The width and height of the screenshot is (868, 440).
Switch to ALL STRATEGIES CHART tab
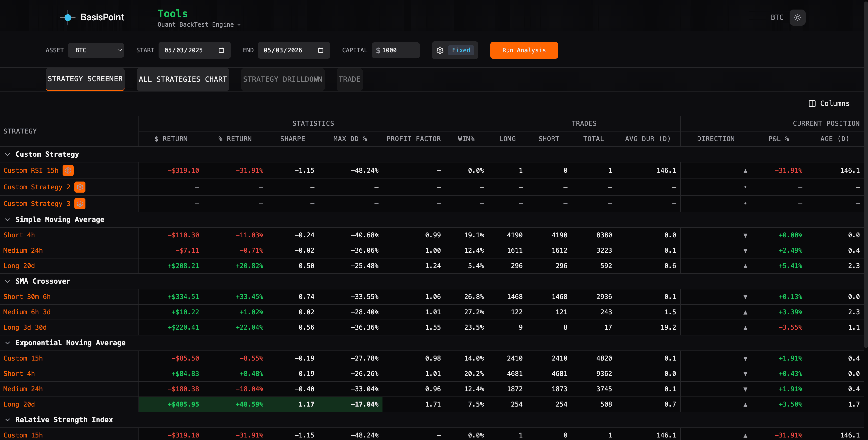183,79
